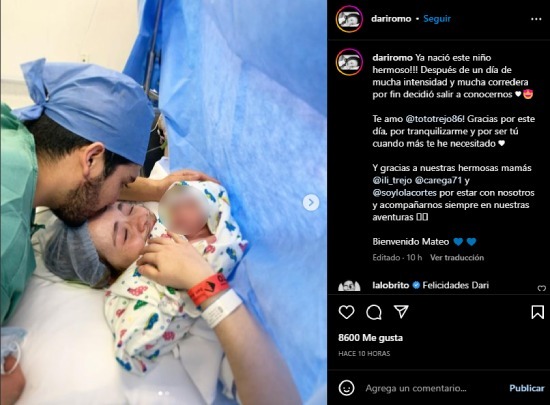Go to next photo with arrow

(x=311, y=202)
